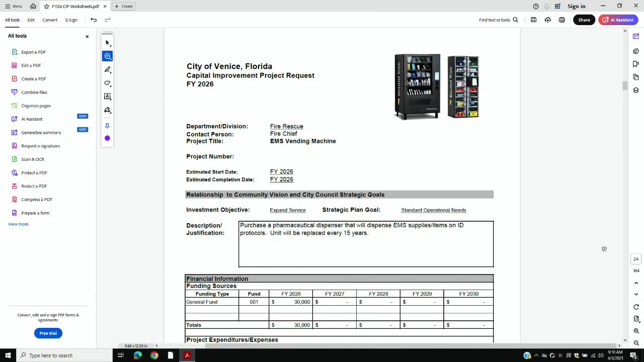Go to the Acrobat Home screen
Viewport: 644px width, 362px height.
click(33, 6)
